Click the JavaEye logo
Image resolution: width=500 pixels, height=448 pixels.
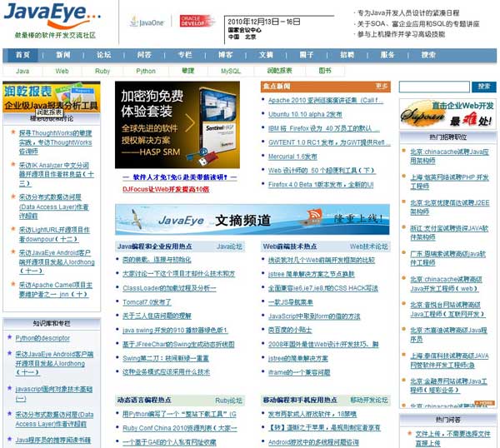pyautogui.click(x=52, y=16)
